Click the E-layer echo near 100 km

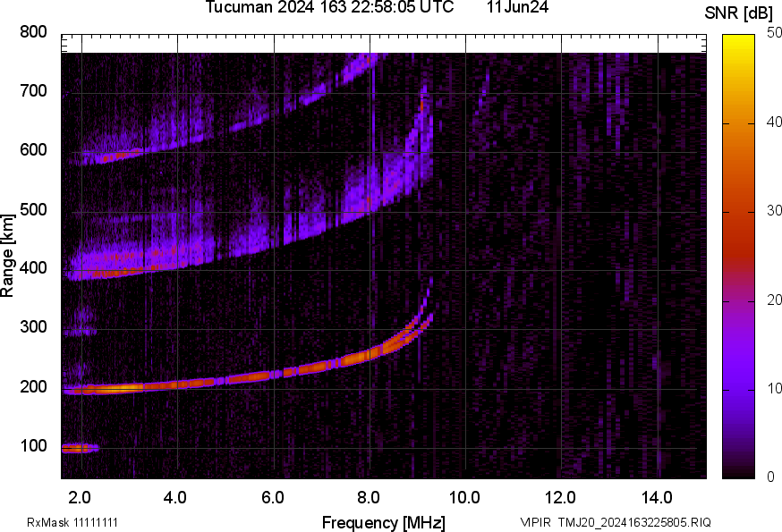pyautogui.click(x=80, y=448)
